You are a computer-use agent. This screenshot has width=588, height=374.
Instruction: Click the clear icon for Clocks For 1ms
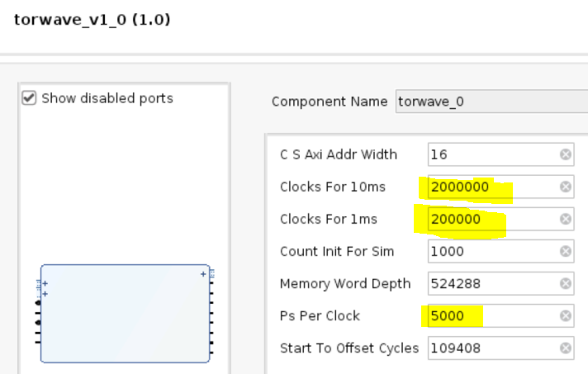coord(566,219)
